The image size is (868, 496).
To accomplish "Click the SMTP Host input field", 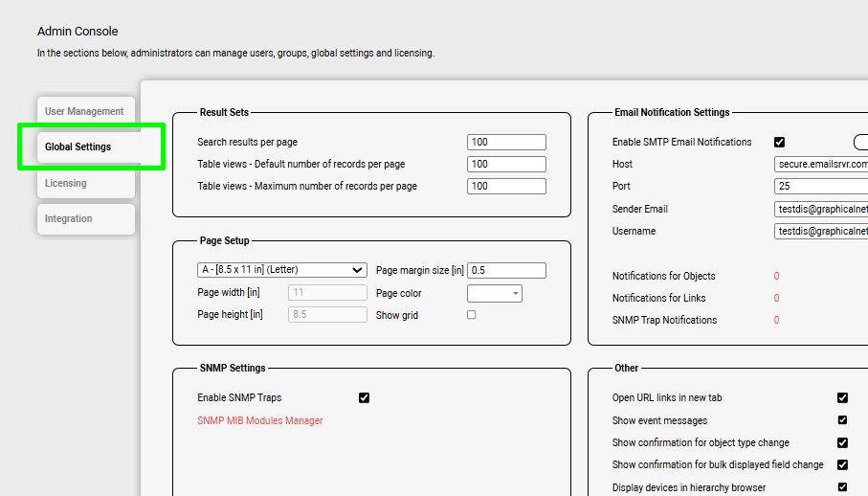I will tap(821, 165).
